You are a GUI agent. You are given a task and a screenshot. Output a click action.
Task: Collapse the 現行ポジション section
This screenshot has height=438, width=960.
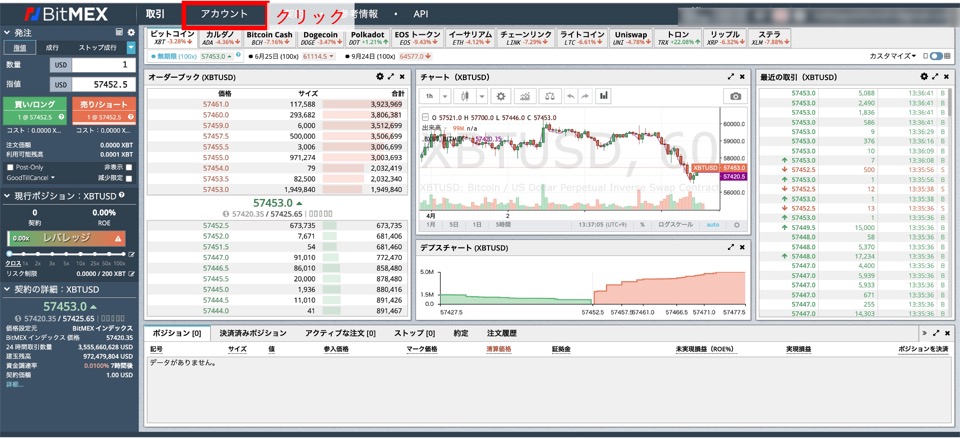point(8,196)
